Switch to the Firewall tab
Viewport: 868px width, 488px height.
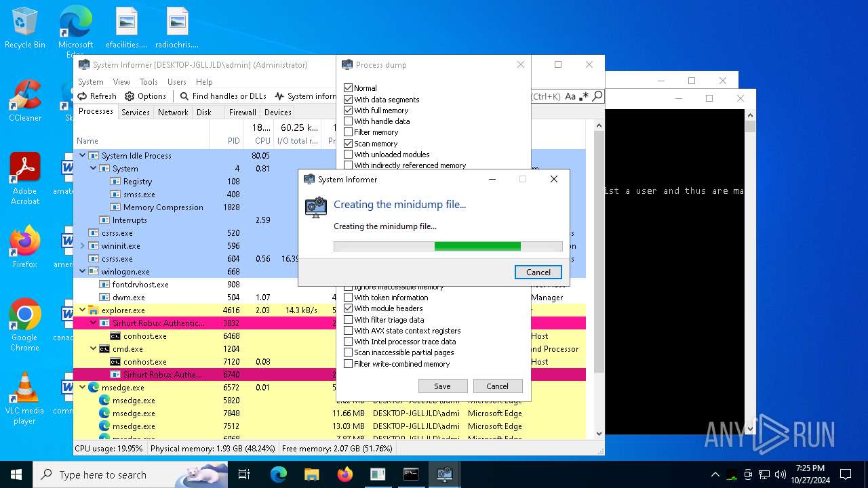[242, 113]
